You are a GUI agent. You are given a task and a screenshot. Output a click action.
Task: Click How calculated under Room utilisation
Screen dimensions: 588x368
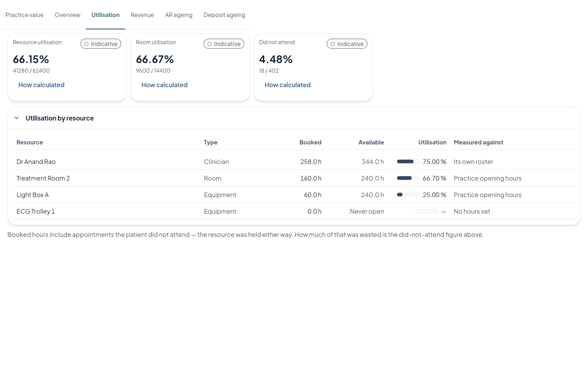click(164, 85)
